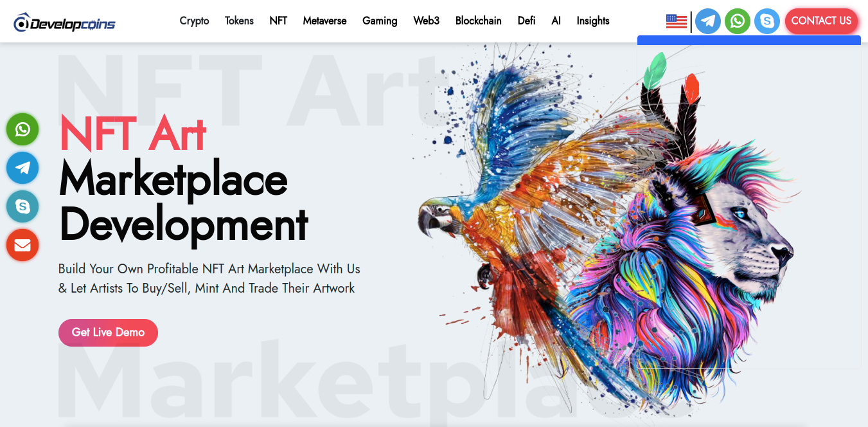Image resolution: width=868 pixels, height=427 pixels.
Task: Click the Get Live Demo button
Action: point(108,332)
